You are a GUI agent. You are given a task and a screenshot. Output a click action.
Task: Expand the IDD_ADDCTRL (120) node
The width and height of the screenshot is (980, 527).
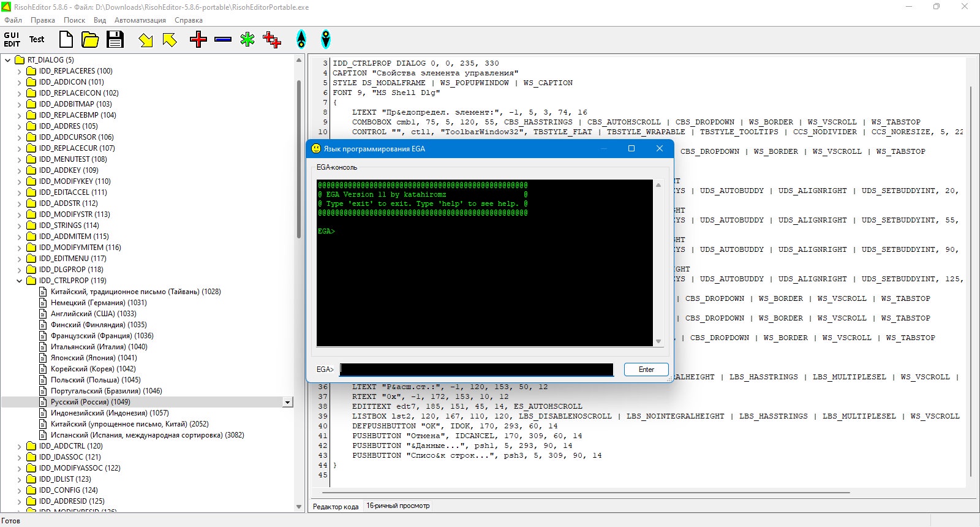(x=19, y=446)
